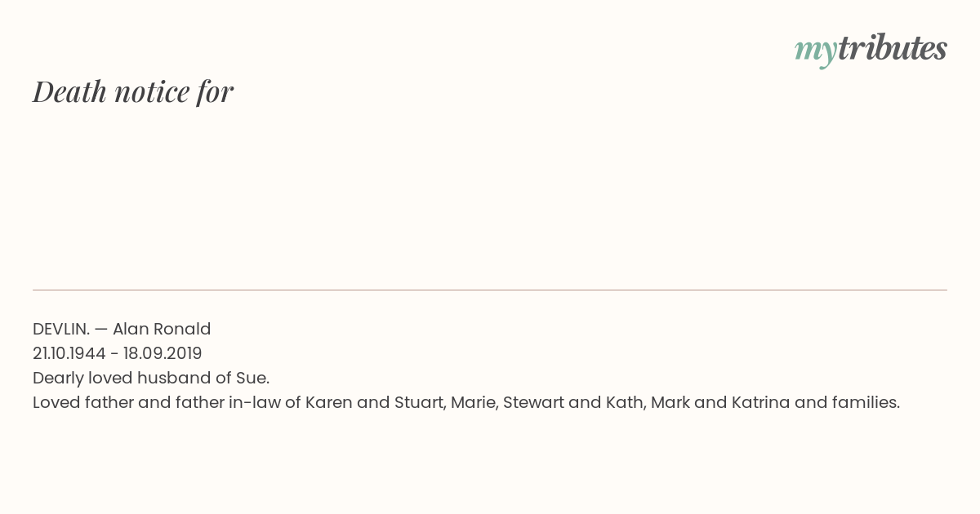
Task: Click the birth date 21.10.1944
Action: [x=69, y=353]
